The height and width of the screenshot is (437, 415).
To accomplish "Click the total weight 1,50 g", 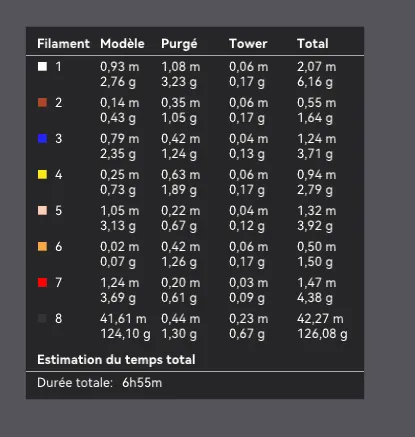I will tap(315, 262).
